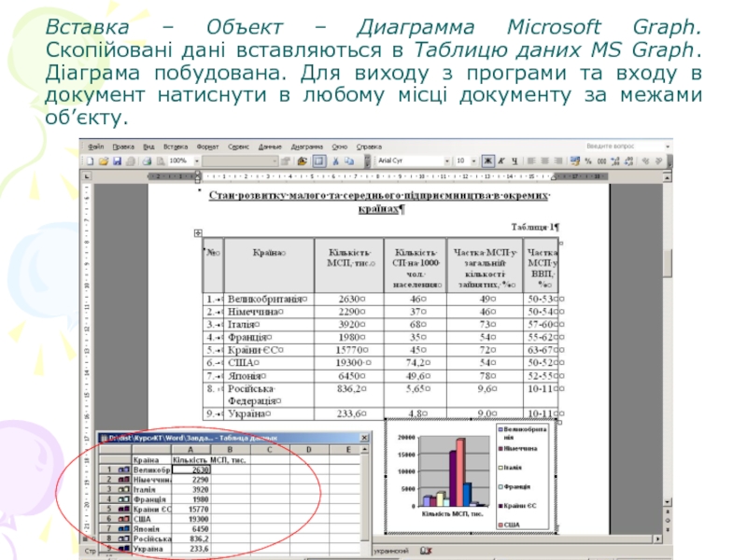Open the Справка menu
Viewport: 747px width, 560px height.
click(369, 147)
